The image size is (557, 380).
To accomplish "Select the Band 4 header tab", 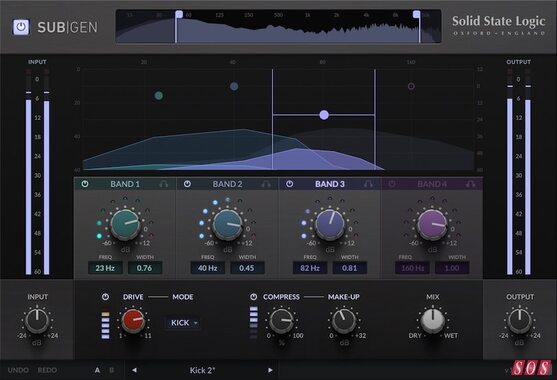I will [432, 184].
